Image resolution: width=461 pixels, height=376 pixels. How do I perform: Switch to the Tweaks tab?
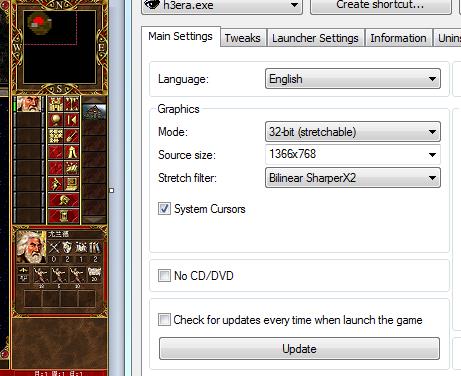coord(242,38)
